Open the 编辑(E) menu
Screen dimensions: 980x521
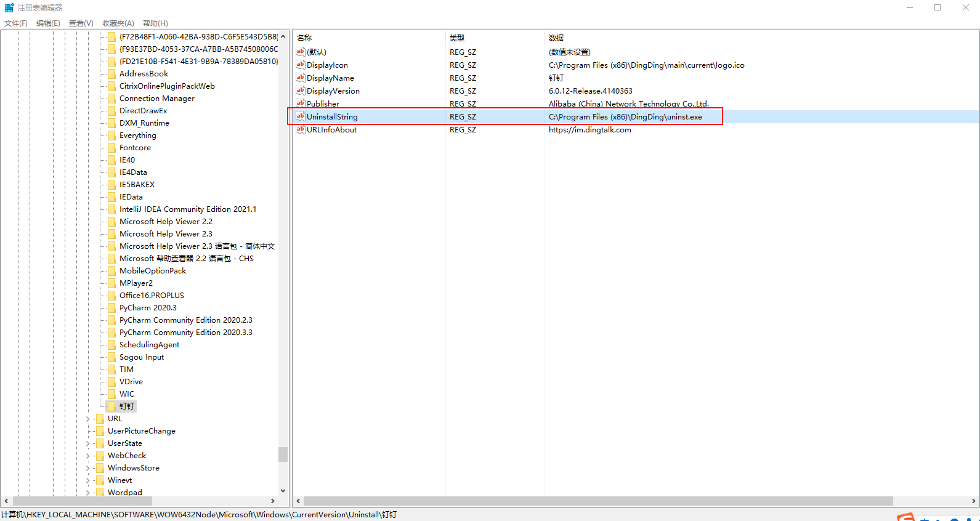[48, 23]
